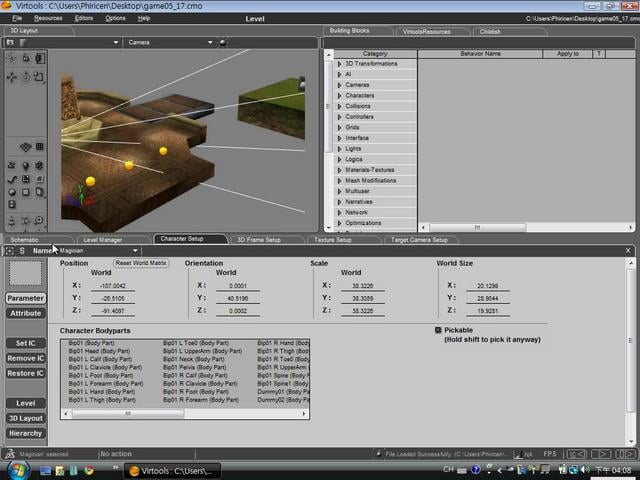Select the selection arrow tool in viewport toolbar
Viewport: 640px width, 480px height.
12,58
